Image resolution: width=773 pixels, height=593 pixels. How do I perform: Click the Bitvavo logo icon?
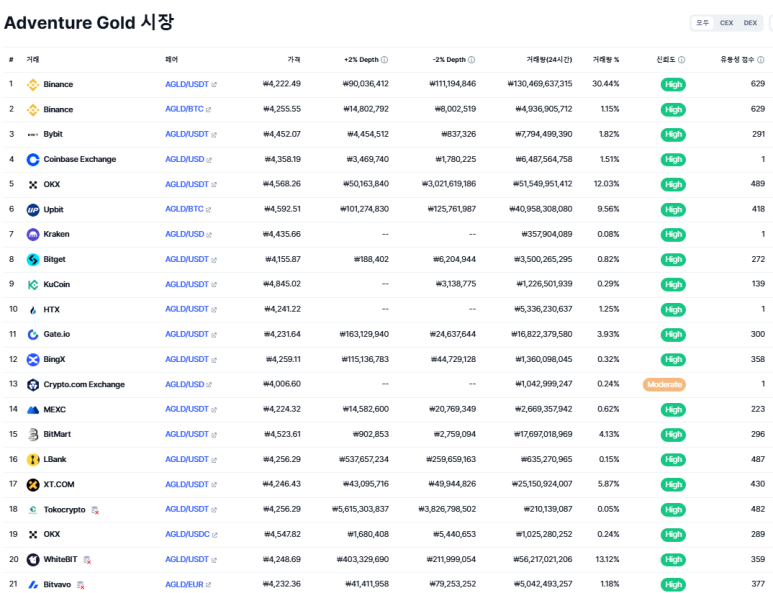[33, 585]
